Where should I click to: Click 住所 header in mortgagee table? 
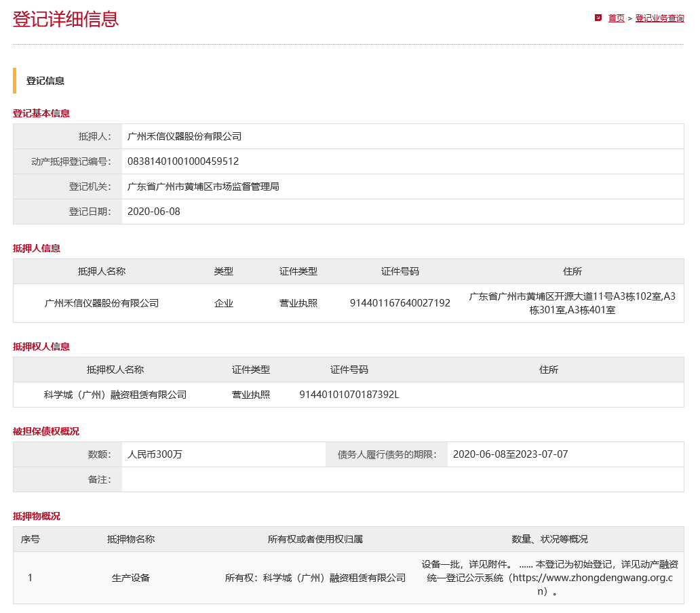[549, 370]
